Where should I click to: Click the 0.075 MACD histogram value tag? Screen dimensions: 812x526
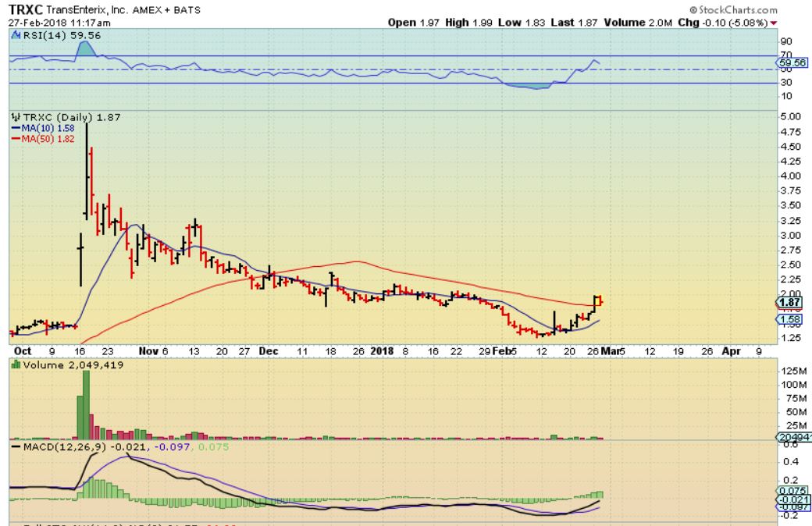792,491
